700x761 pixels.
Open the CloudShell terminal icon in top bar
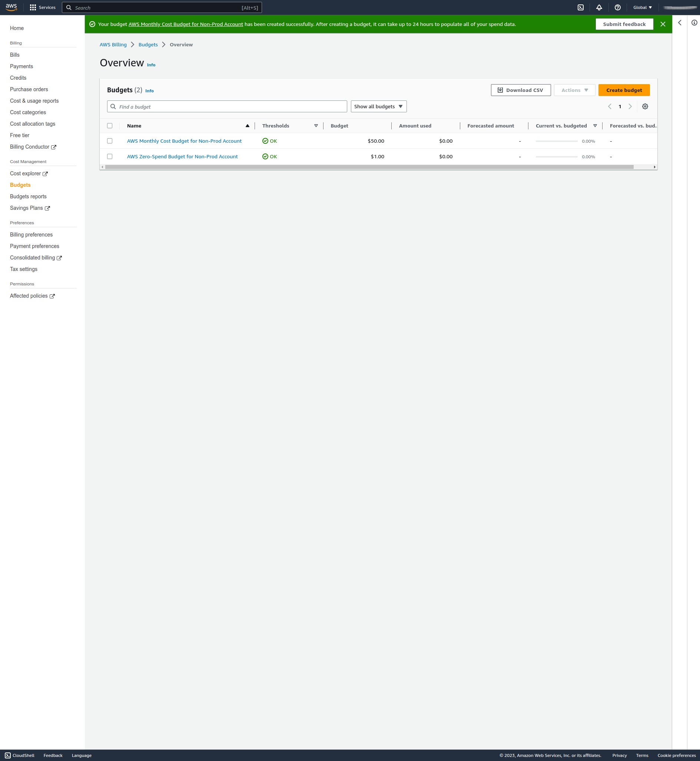(x=580, y=7)
